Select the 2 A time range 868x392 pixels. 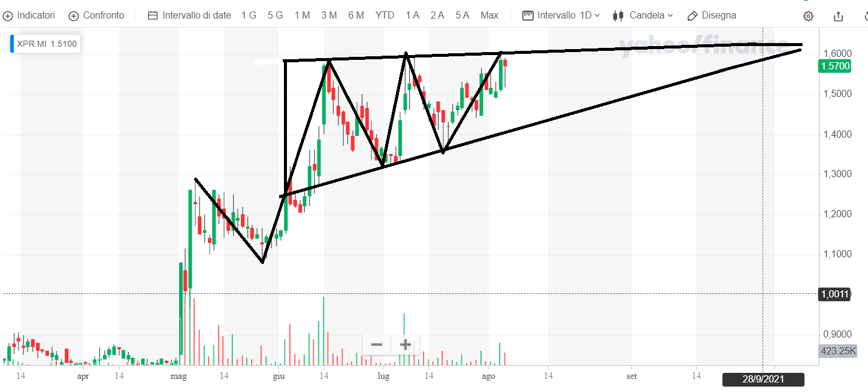[437, 16]
